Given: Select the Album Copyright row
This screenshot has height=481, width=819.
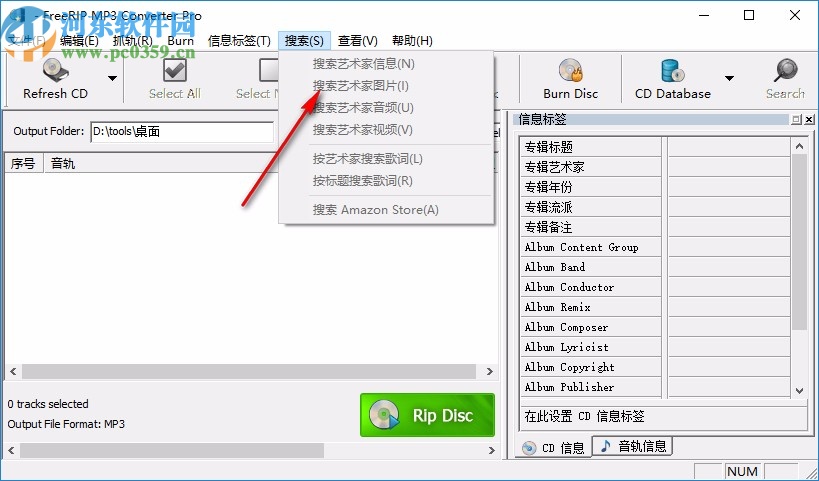Looking at the screenshot, I should click(591, 367).
